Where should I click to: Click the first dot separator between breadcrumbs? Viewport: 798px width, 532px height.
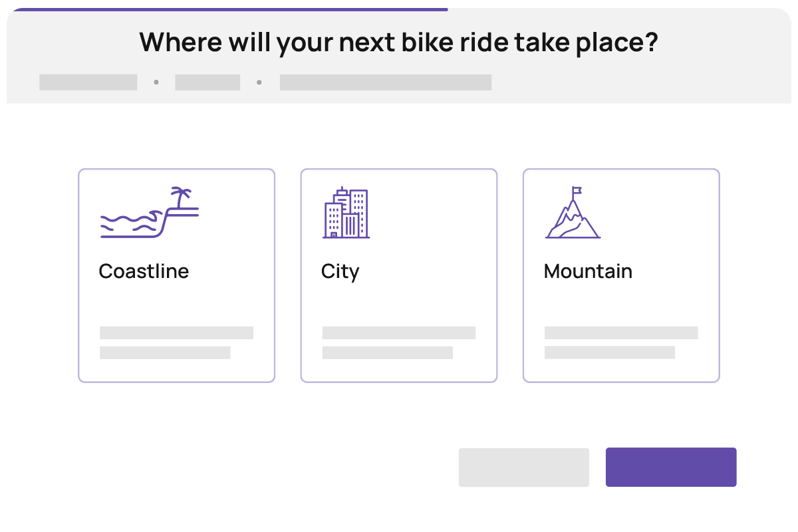click(156, 82)
